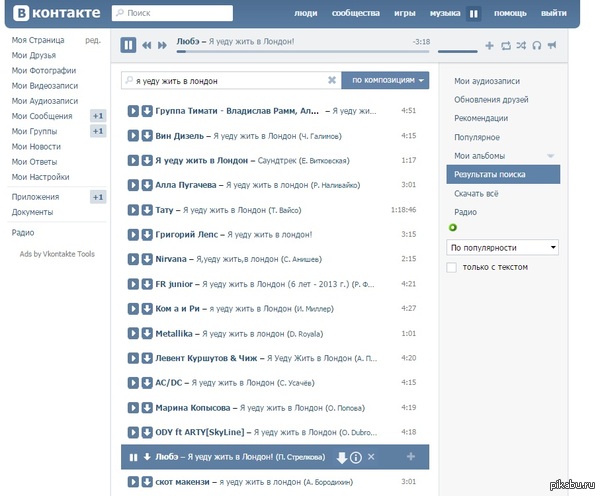Download the AC/DC track
Image resolution: width=600 pixels, height=496 pixels.
pos(147,383)
